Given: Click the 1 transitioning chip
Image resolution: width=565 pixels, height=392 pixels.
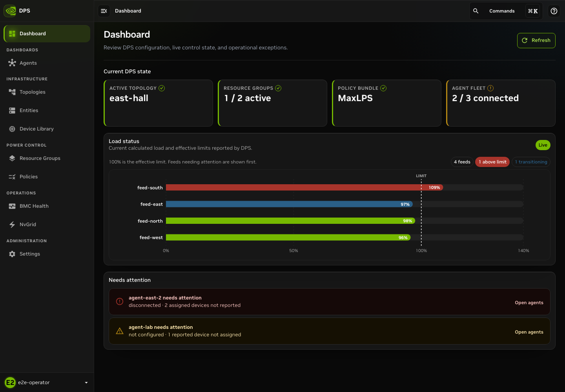Looking at the screenshot, I should tap(531, 162).
